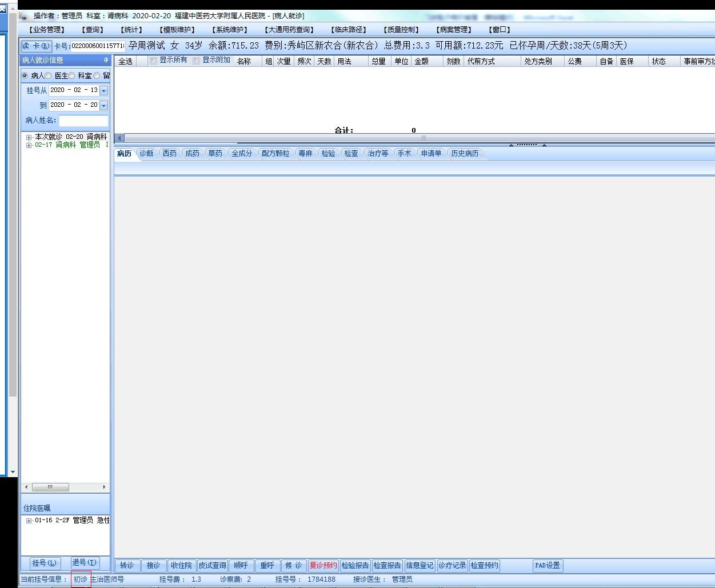Click left scroll arrow of prescription grid

point(119,138)
